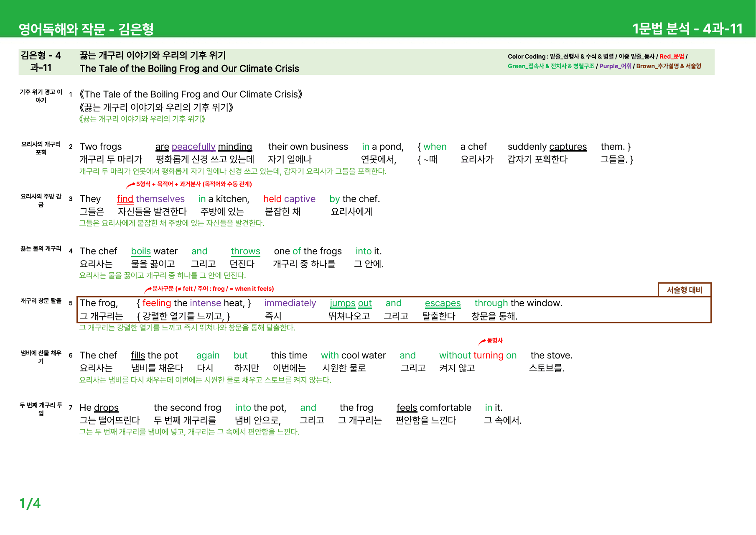Click the lesson label 김은형 - 4 과-11
The height and width of the screenshot is (535, 756).
(41, 61)
